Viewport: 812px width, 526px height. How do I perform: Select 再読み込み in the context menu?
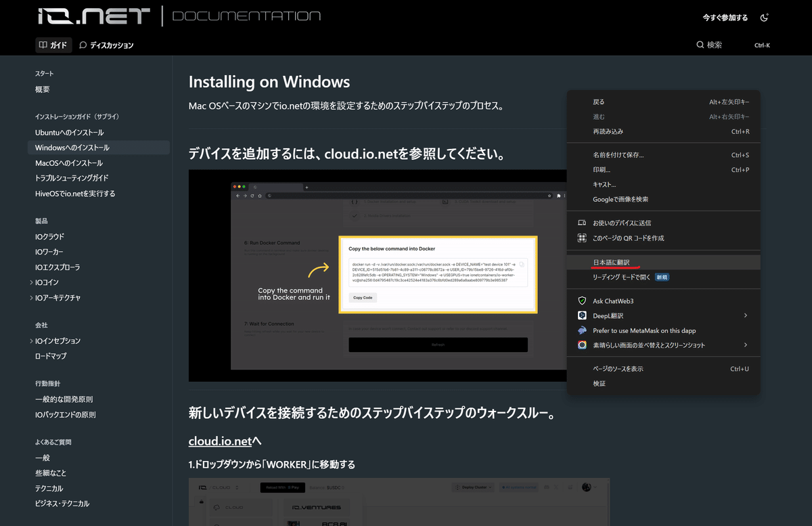[x=663, y=131]
